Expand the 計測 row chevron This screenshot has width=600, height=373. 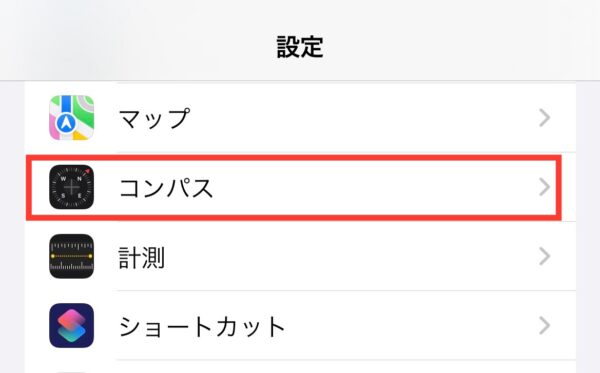coord(545,256)
